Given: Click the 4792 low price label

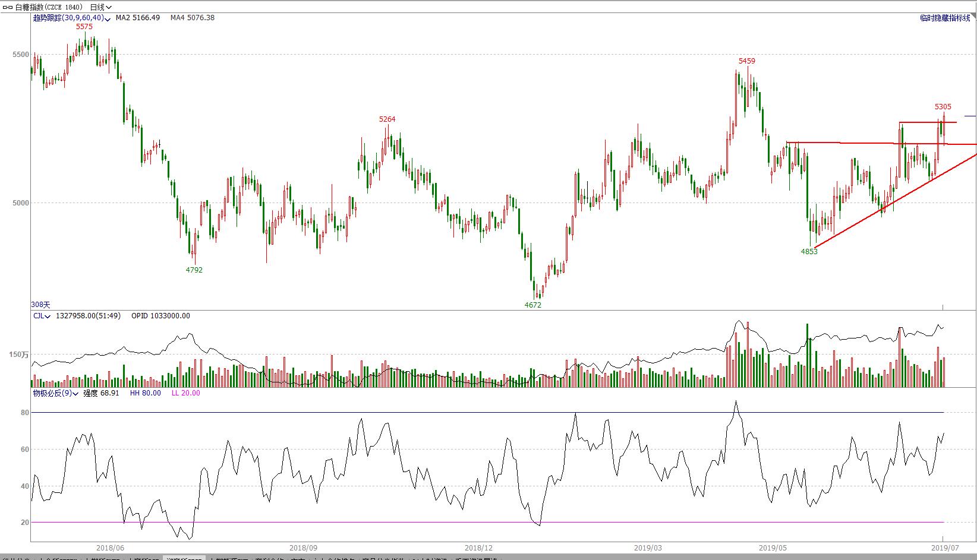Looking at the screenshot, I should point(194,270).
